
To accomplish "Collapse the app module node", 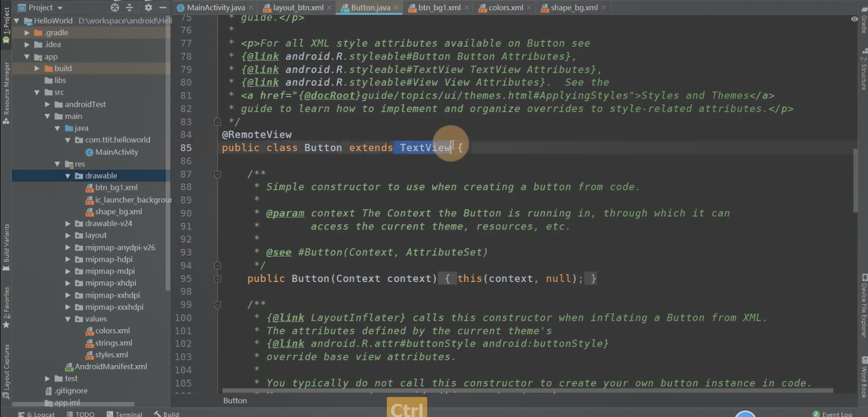I will pos(27,57).
